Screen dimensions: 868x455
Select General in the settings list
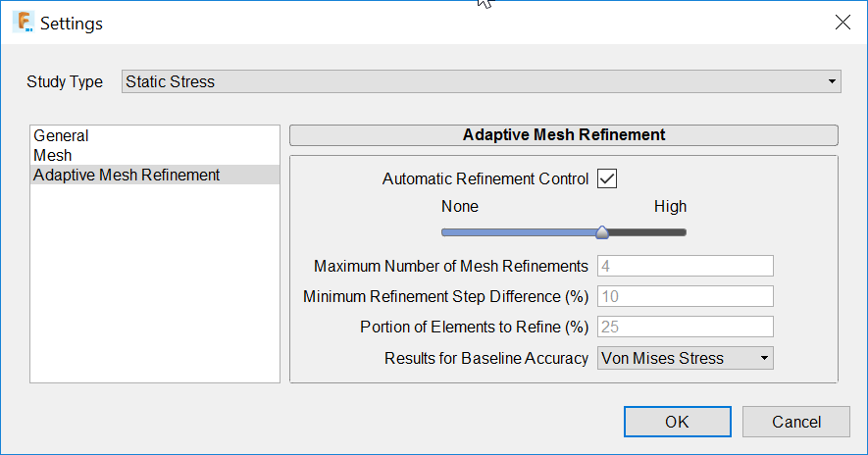pos(154,135)
